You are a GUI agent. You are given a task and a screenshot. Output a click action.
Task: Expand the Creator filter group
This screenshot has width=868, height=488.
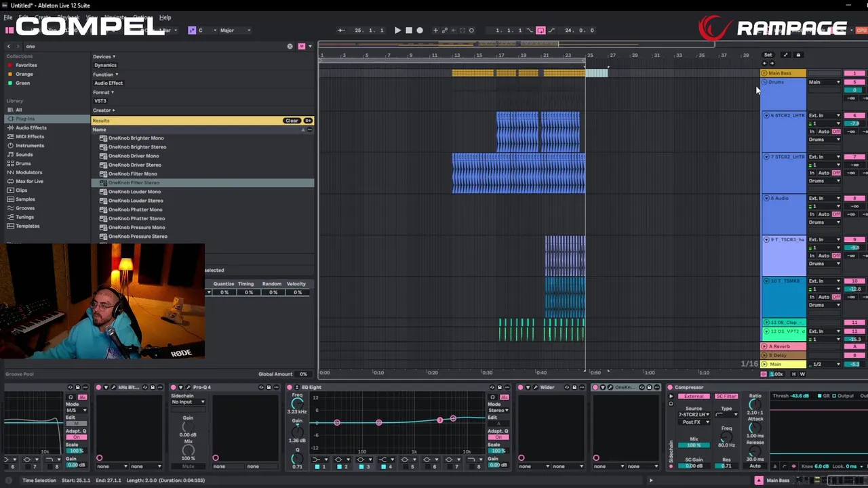(x=104, y=110)
